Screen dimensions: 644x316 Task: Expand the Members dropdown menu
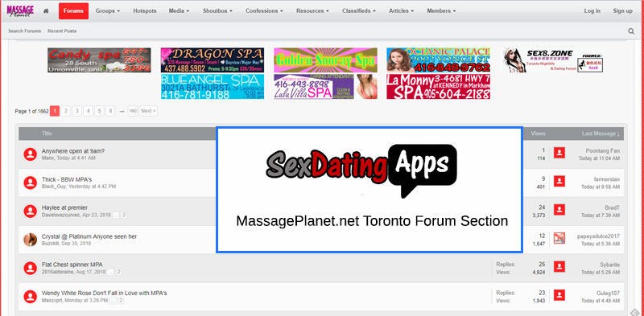click(441, 11)
